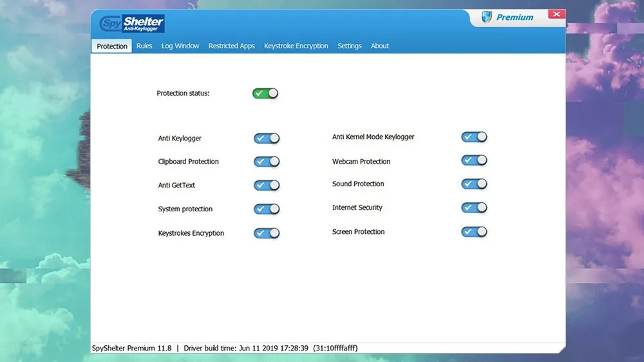644x362 pixels.
Task: Open the Settings tab
Action: [x=350, y=46]
